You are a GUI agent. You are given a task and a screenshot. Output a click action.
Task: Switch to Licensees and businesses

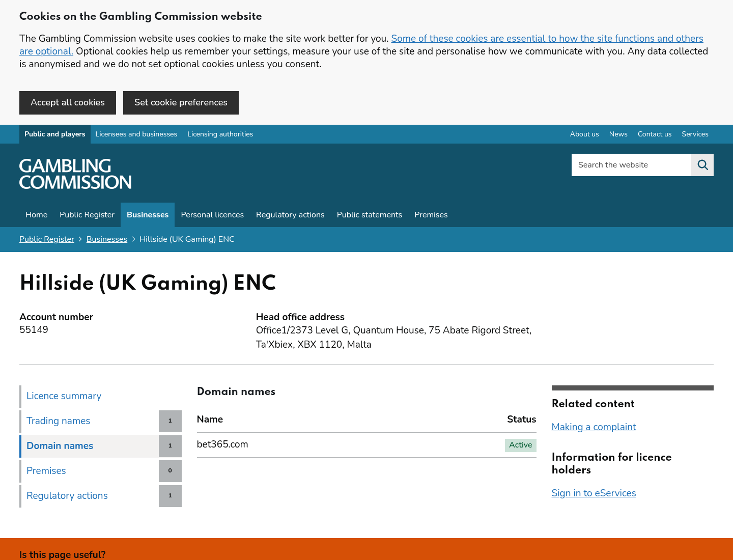[x=136, y=134]
